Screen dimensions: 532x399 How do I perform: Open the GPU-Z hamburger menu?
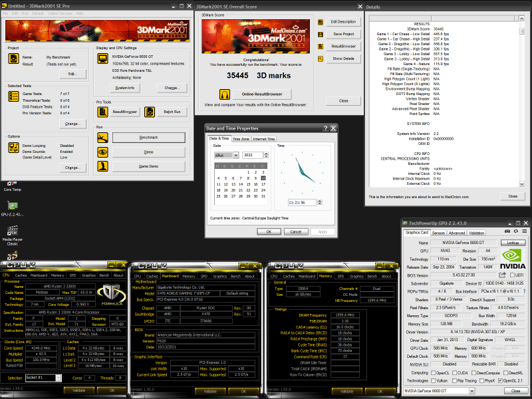524,231
